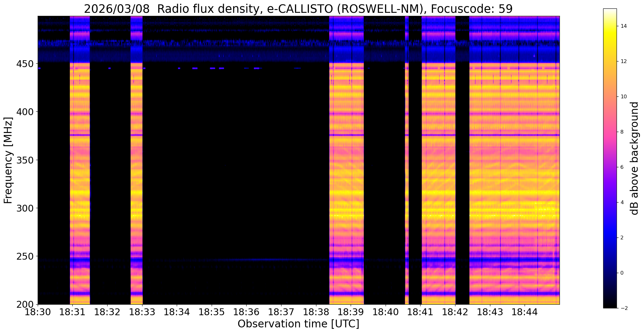Click the colorbar tick label 0
The height and width of the screenshot is (333, 644).
coord(622,273)
